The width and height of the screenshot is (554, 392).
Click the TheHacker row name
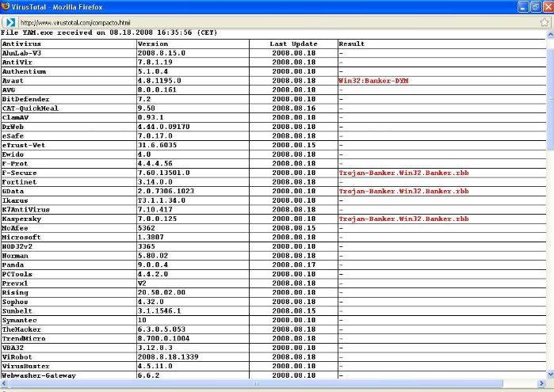tap(21, 329)
